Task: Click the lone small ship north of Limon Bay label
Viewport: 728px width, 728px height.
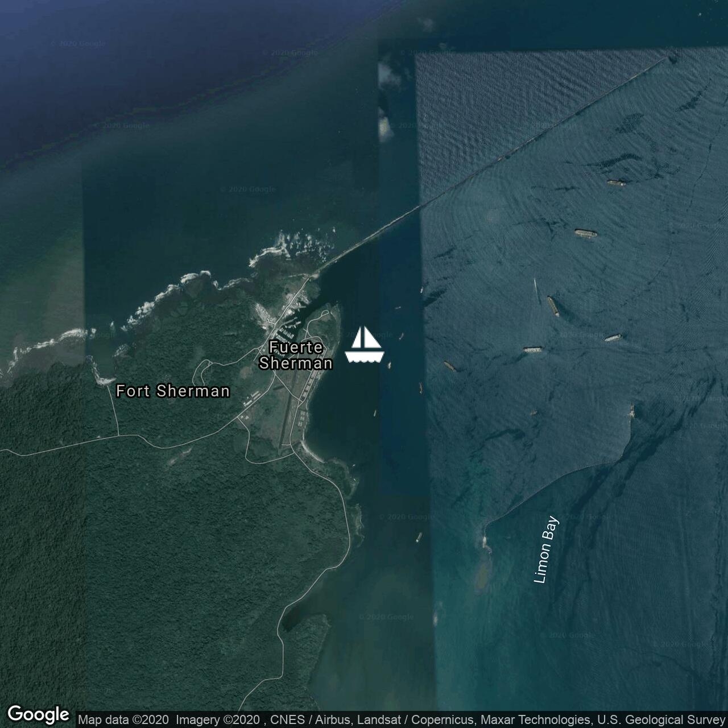Action: coord(419,537)
